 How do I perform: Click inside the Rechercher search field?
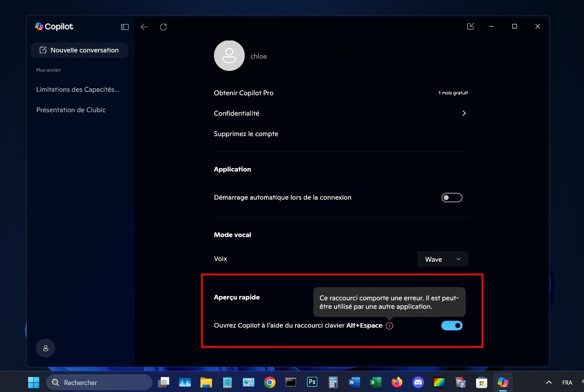click(x=99, y=382)
